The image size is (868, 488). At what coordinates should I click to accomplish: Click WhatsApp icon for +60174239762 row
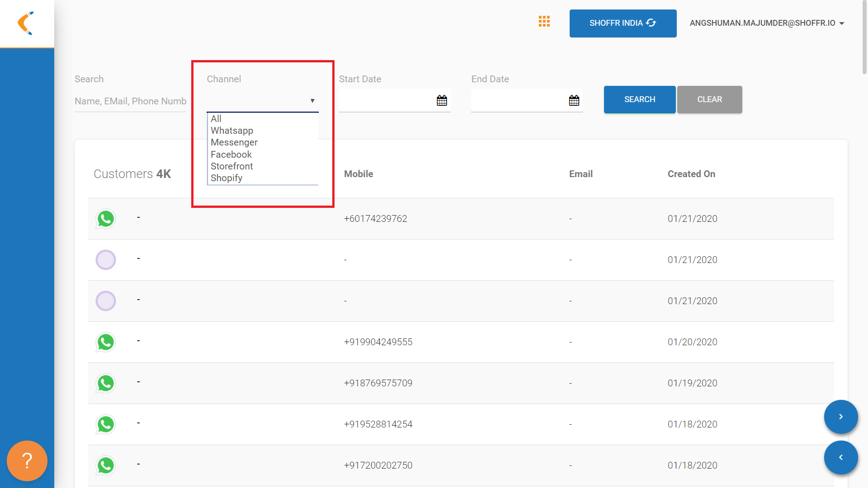[106, 219]
